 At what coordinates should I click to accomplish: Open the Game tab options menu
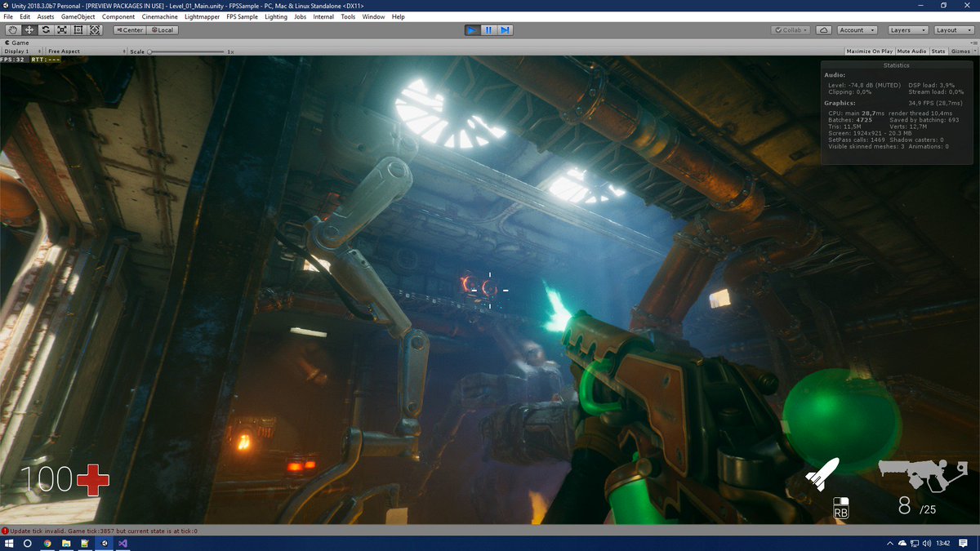click(x=974, y=42)
